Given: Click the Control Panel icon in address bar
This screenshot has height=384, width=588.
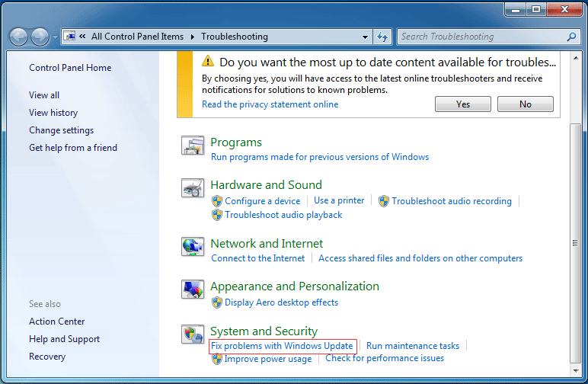Looking at the screenshot, I should (x=69, y=37).
